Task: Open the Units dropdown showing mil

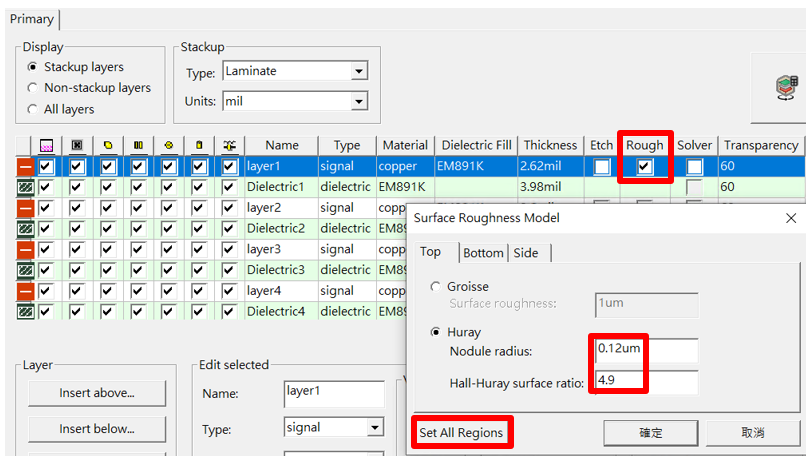Action: click(359, 101)
